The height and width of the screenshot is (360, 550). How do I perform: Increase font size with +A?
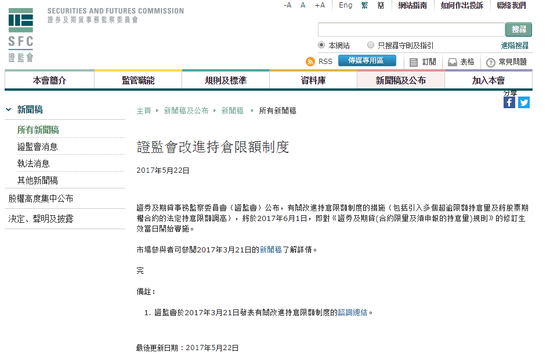click(x=320, y=5)
